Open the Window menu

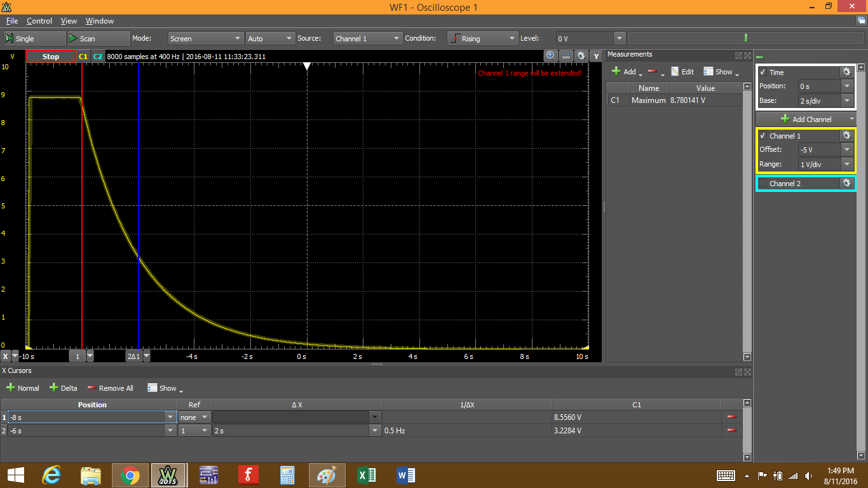point(100,20)
